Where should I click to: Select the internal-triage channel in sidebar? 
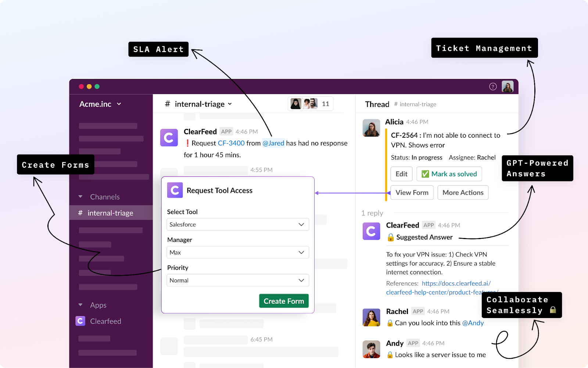coord(111,213)
